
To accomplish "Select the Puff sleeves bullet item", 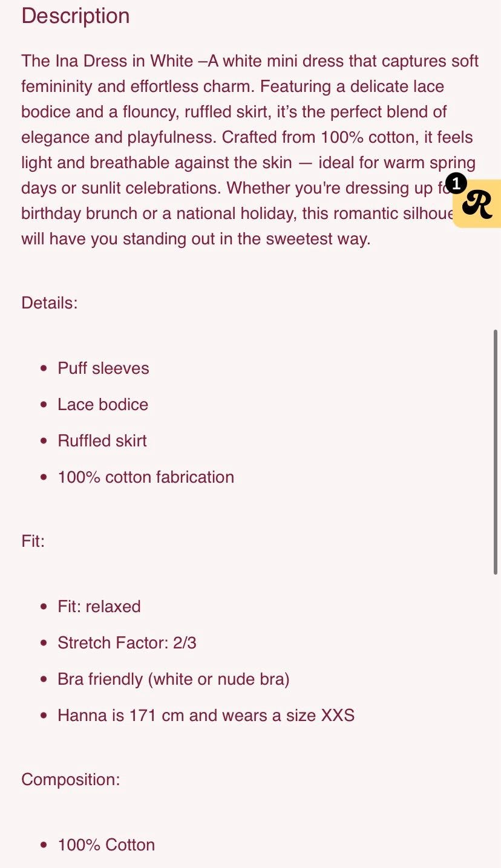I will click(103, 368).
